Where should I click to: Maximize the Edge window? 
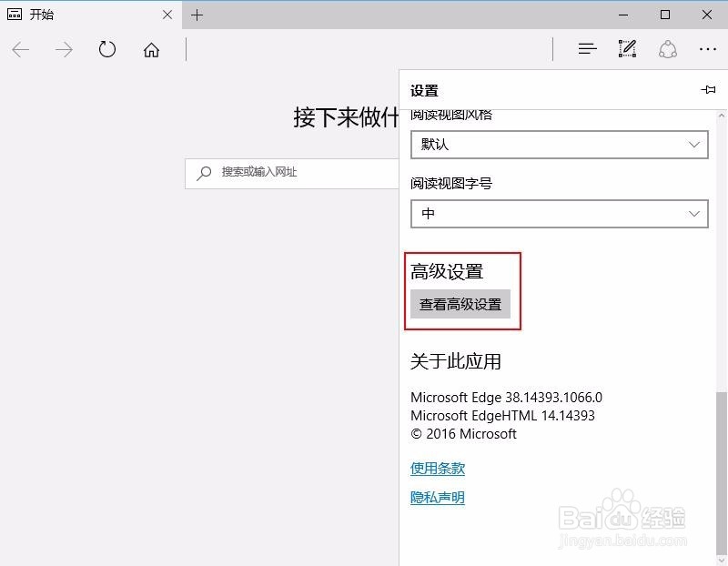click(x=665, y=15)
